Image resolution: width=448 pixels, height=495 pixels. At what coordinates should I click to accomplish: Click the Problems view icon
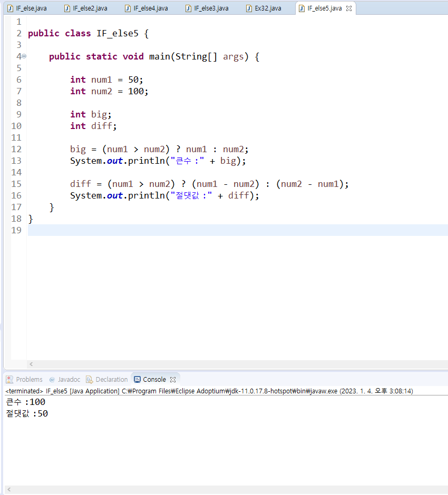(10, 380)
